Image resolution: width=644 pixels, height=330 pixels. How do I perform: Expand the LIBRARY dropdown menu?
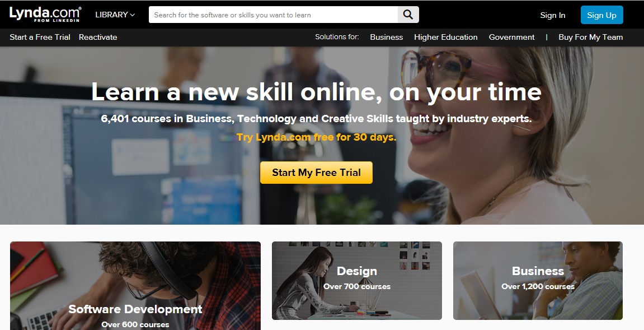click(x=115, y=15)
